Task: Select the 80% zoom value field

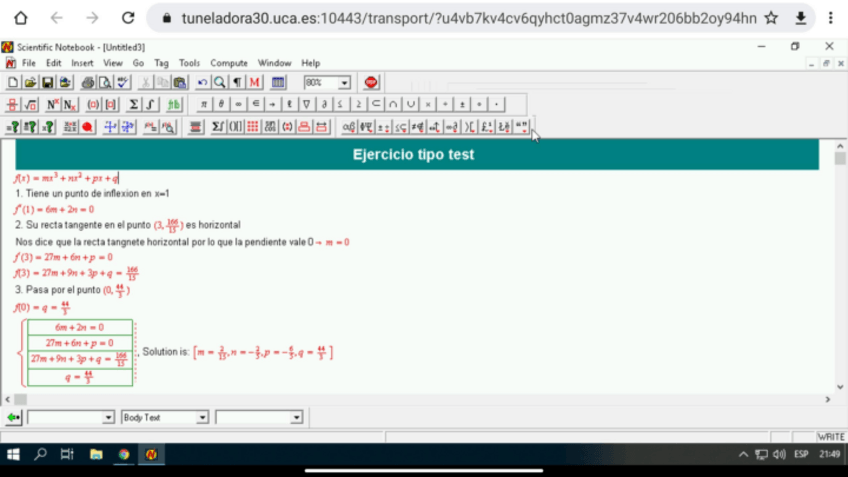Action: pyautogui.click(x=321, y=83)
